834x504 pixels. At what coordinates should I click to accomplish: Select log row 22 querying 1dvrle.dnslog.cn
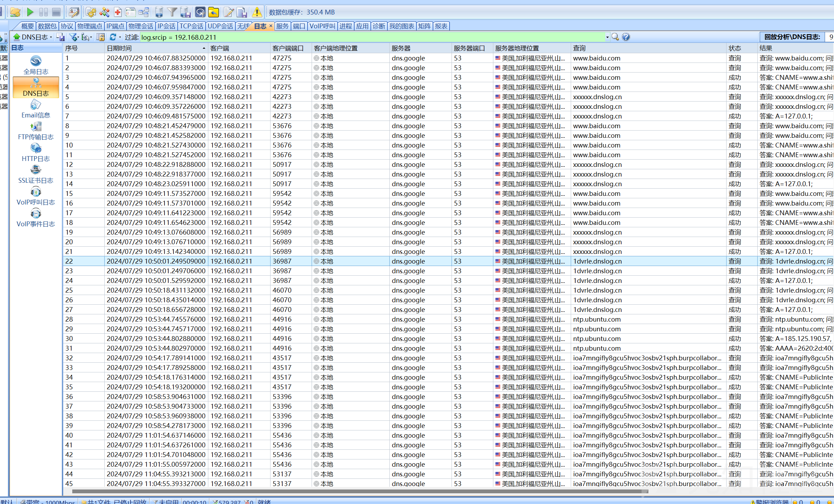coord(448,261)
